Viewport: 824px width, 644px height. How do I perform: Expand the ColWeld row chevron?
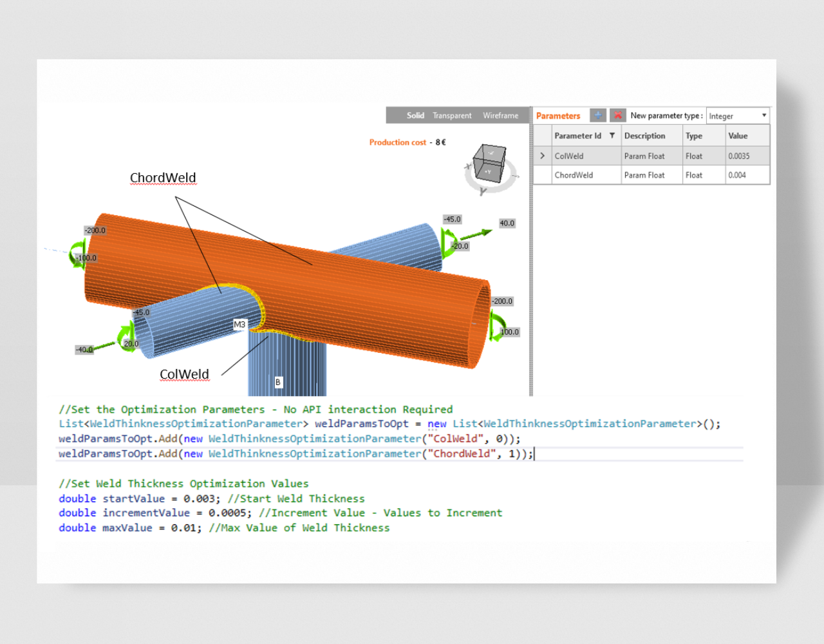tap(543, 156)
